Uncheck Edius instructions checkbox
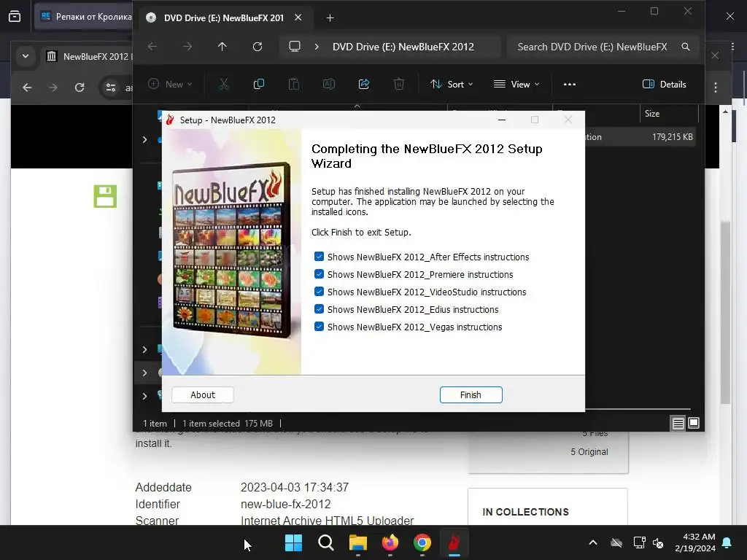The height and width of the screenshot is (560, 747). [x=320, y=309]
